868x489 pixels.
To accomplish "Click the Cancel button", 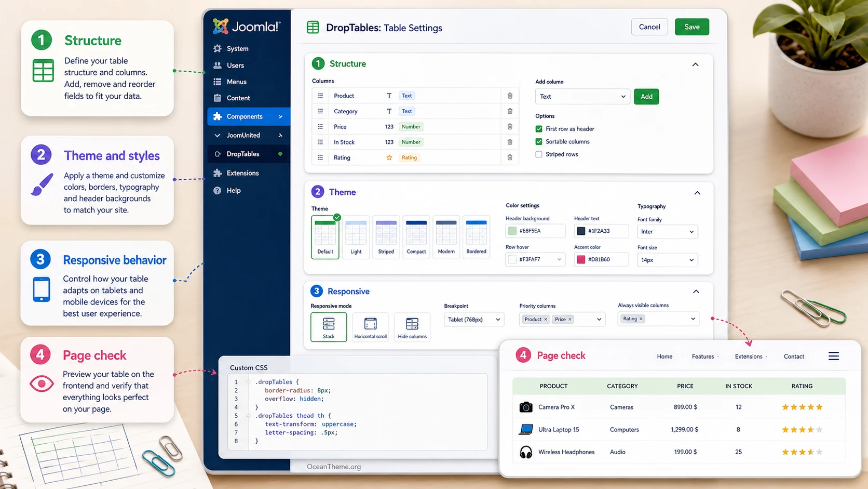I will point(649,27).
